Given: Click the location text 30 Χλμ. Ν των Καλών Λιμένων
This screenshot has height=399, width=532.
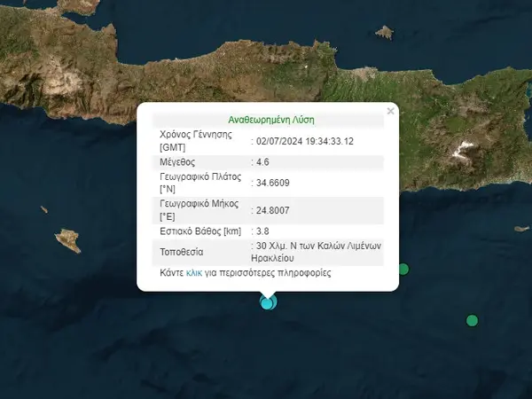Looking at the screenshot, I should point(317,246).
